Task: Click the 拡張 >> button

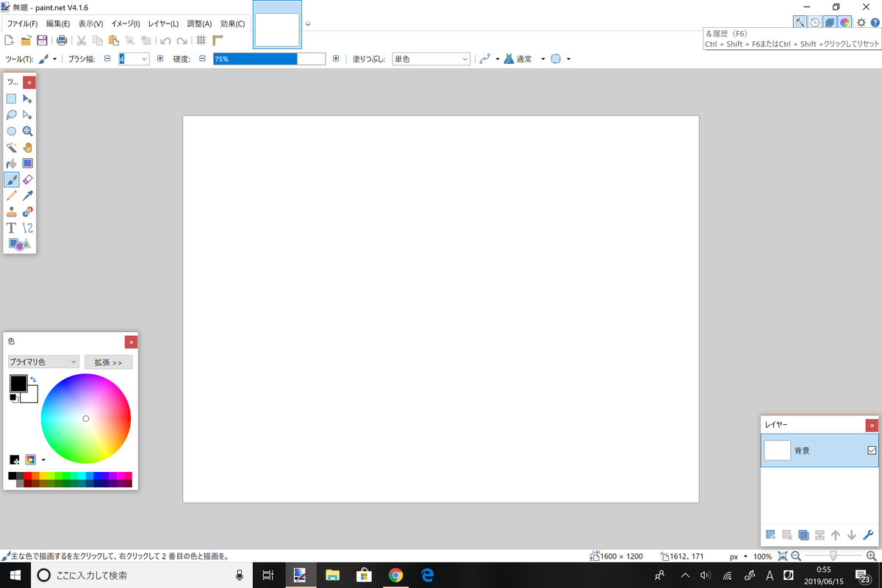Action: [x=109, y=362]
